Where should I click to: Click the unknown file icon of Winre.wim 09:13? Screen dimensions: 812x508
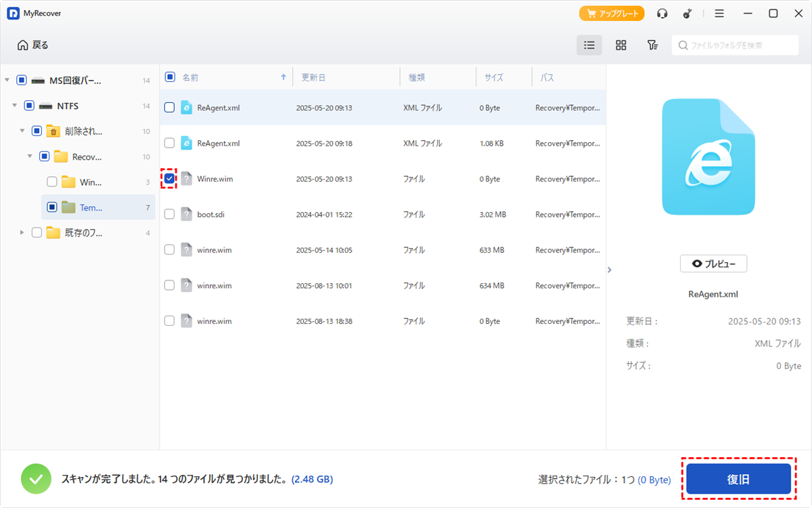[x=186, y=179]
